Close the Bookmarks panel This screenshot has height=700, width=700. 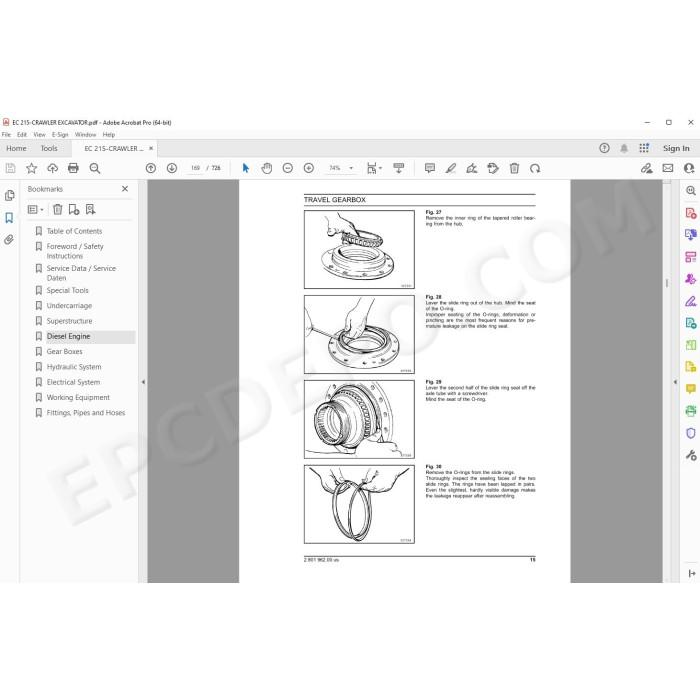[x=125, y=189]
